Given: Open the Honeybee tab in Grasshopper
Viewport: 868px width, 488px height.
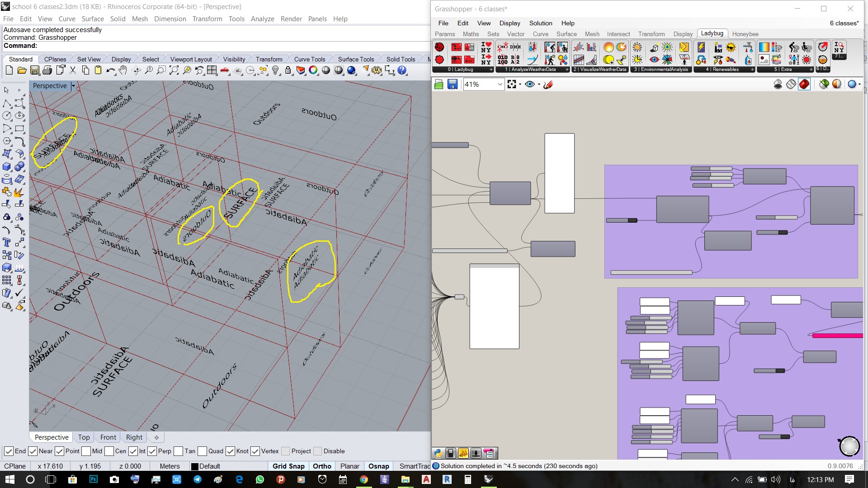Looking at the screenshot, I should pos(745,34).
